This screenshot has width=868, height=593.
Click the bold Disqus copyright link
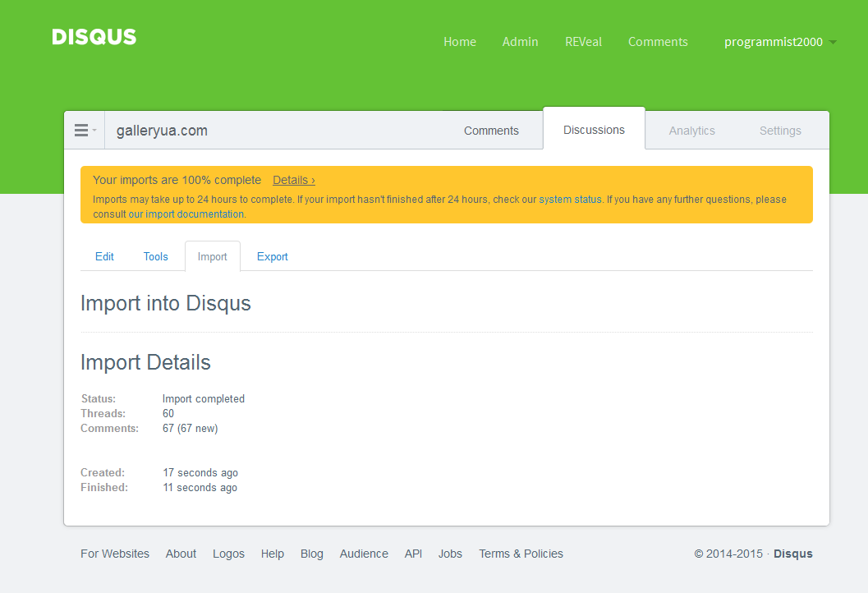[792, 554]
